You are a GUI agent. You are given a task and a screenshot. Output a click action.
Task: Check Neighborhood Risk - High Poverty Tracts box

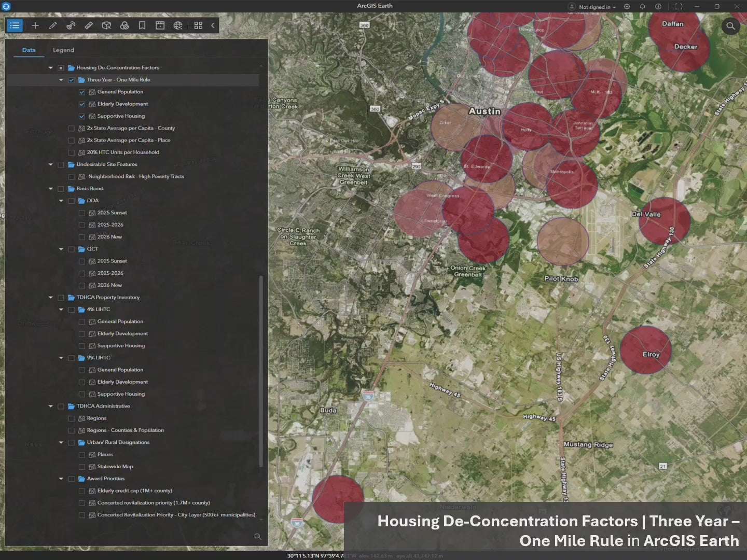(x=72, y=177)
